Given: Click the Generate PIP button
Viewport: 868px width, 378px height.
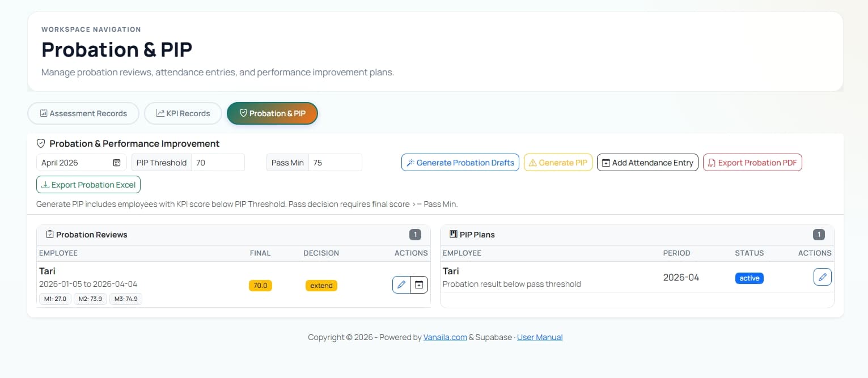Looking at the screenshot, I should coord(558,163).
